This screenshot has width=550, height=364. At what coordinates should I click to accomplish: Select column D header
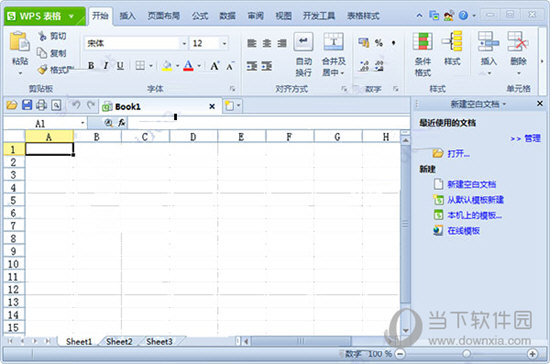coord(193,137)
